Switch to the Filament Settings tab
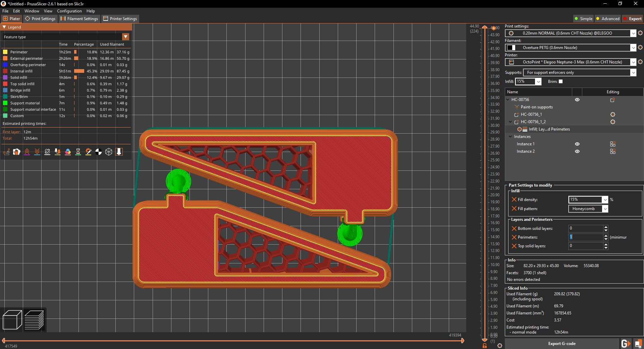This screenshot has width=644, height=349. [79, 18]
